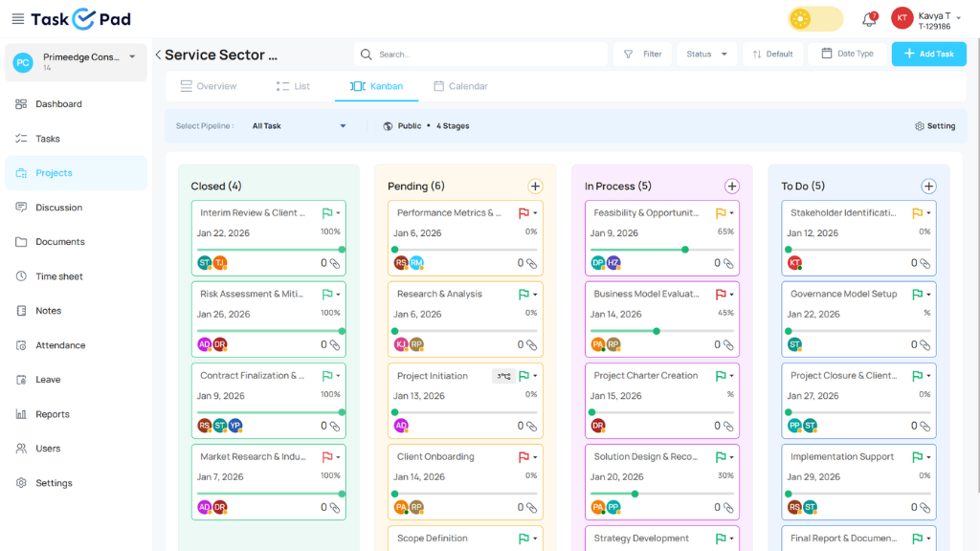Switch to the Calendar tab

tap(460, 86)
